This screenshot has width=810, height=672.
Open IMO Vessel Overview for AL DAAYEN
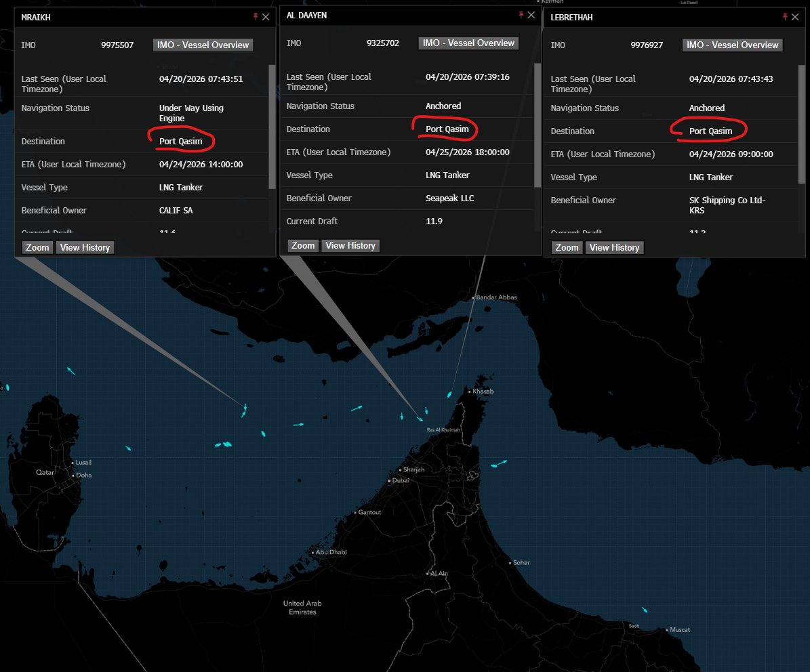(468, 43)
